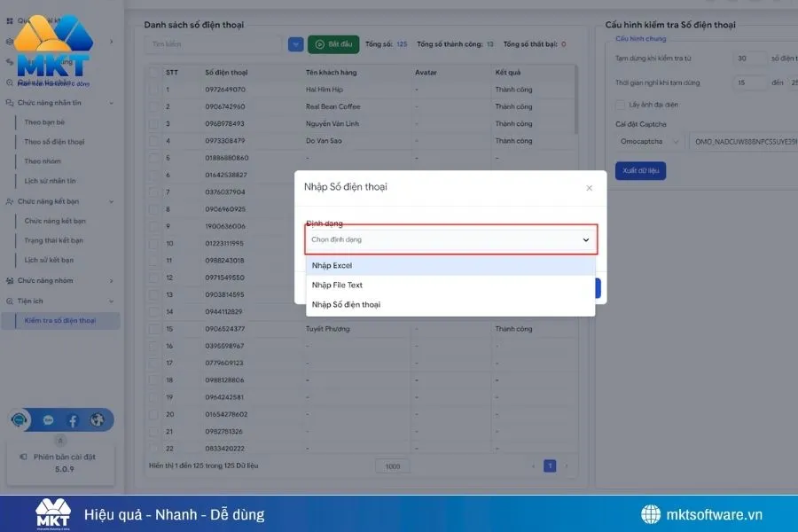Open the Chọn định dạng dropdown
The height and width of the screenshot is (532, 798).
coord(450,239)
